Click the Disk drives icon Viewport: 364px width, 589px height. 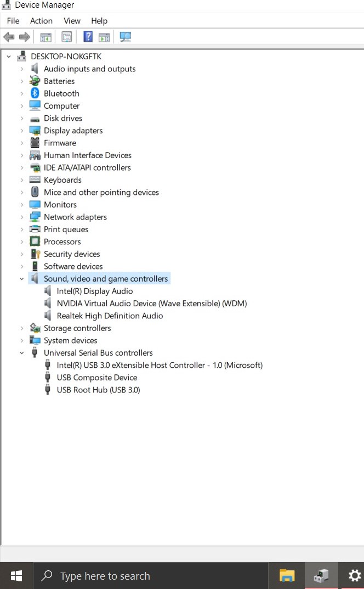[x=35, y=119]
